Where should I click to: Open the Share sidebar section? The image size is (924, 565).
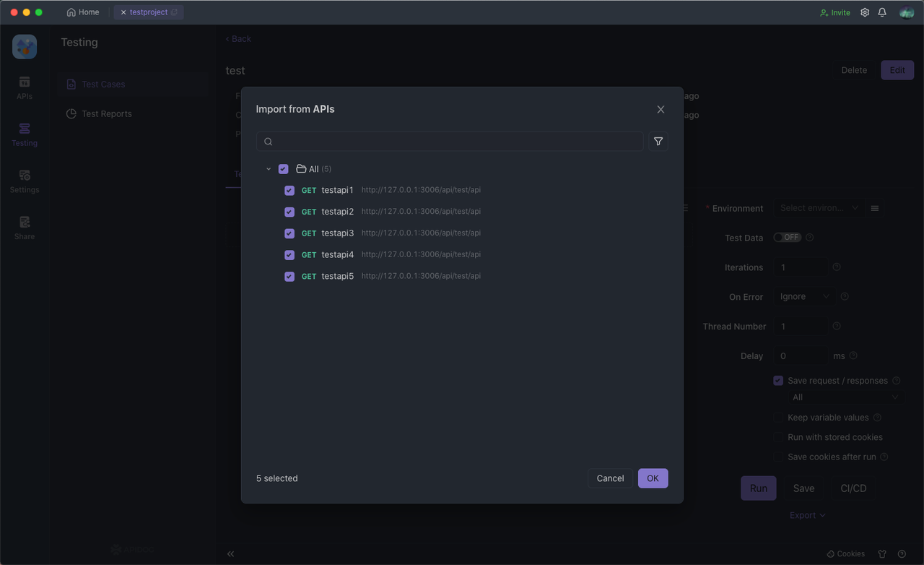tap(25, 228)
